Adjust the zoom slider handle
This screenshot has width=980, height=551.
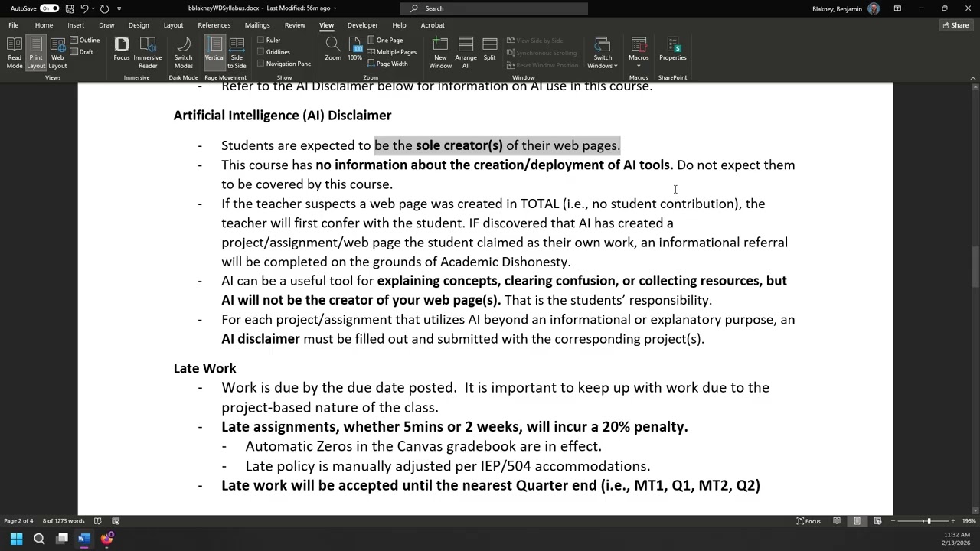pos(929,521)
